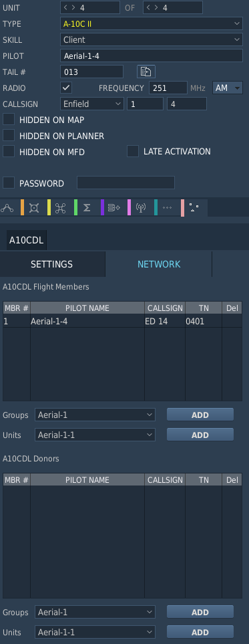Enable HIDDEN ON MAP checkbox

(9, 120)
